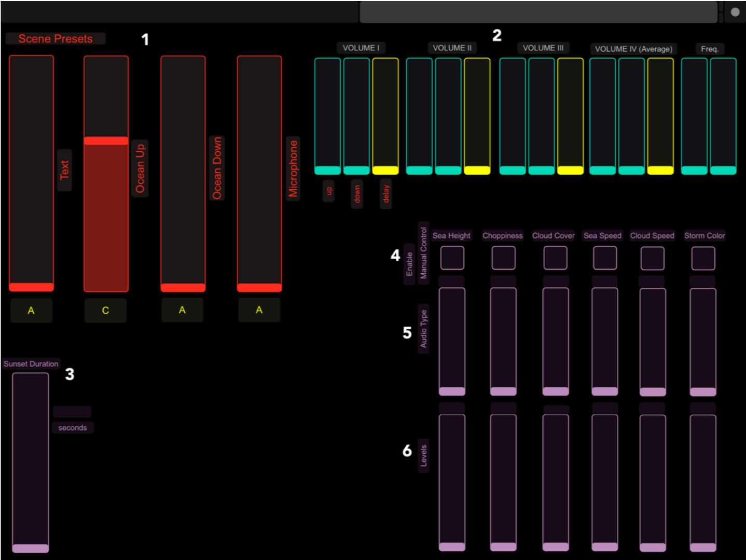Toggle the Sea Speed enable box
The height and width of the screenshot is (560, 746).
coord(605,258)
